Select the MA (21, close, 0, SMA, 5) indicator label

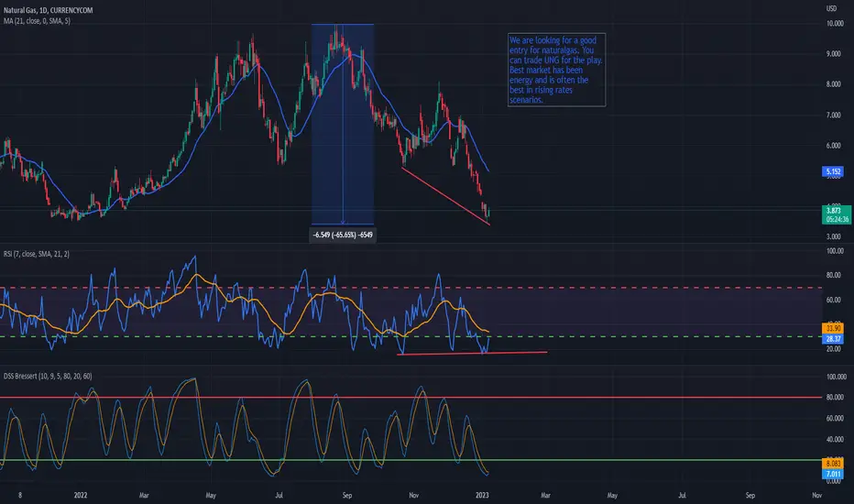click(37, 21)
